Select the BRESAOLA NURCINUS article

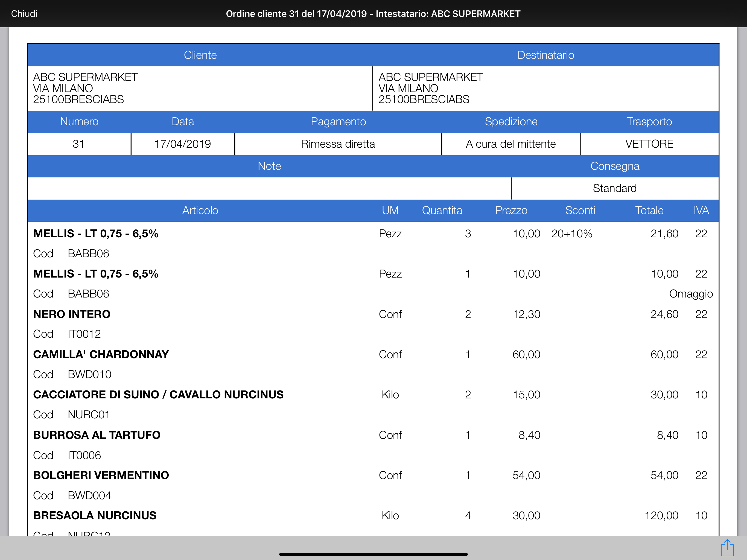pos(95,516)
